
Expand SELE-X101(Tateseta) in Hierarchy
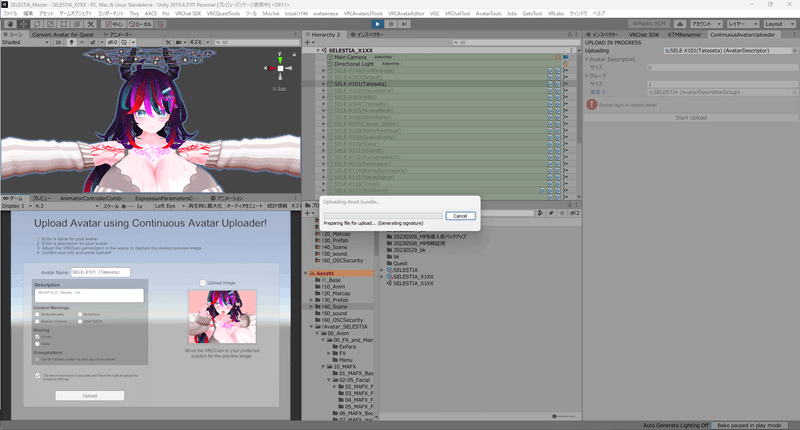(x=323, y=84)
